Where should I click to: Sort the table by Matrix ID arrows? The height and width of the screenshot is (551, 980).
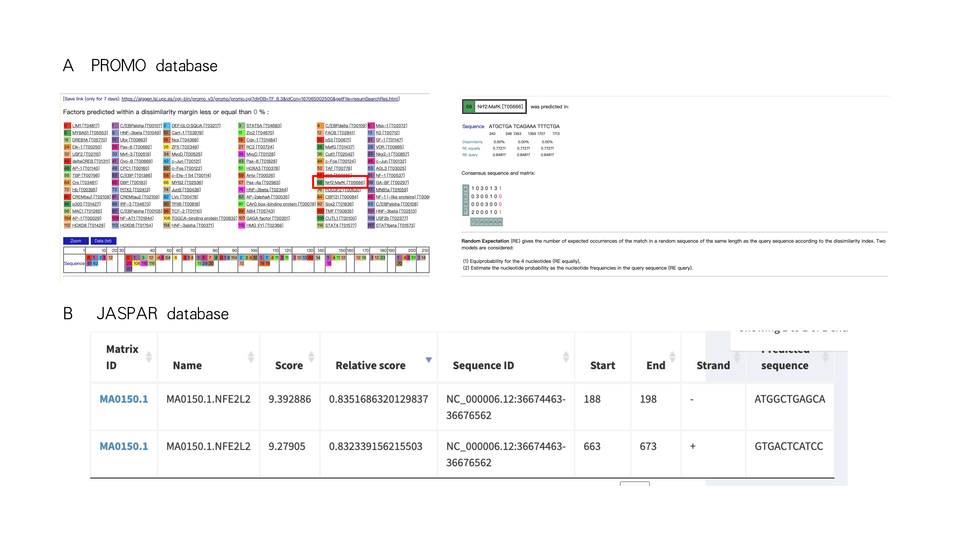pos(149,357)
